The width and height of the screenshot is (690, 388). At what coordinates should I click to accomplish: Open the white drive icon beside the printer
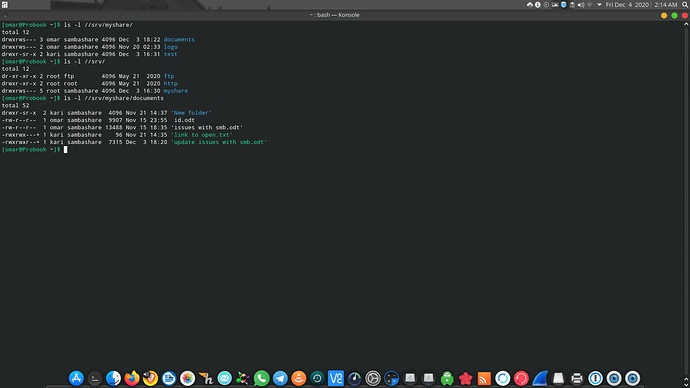[558, 378]
